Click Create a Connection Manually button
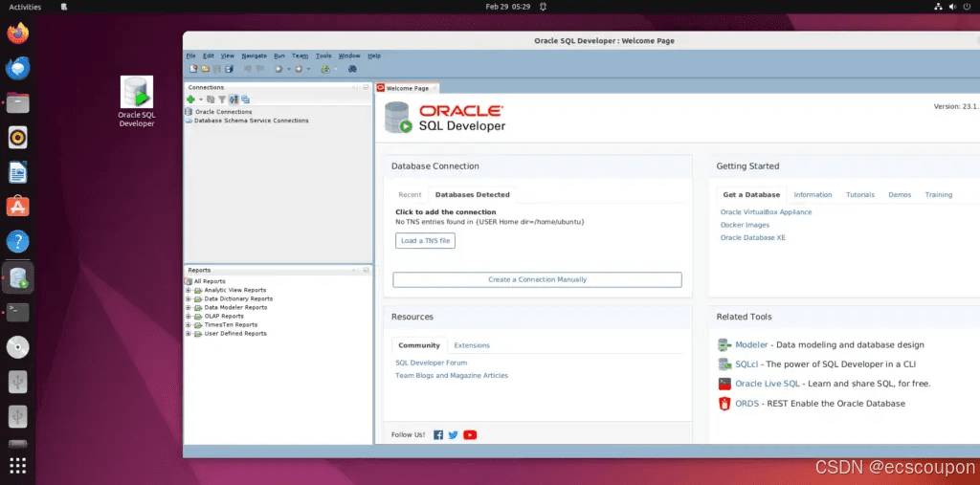The image size is (980, 485). click(538, 279)
